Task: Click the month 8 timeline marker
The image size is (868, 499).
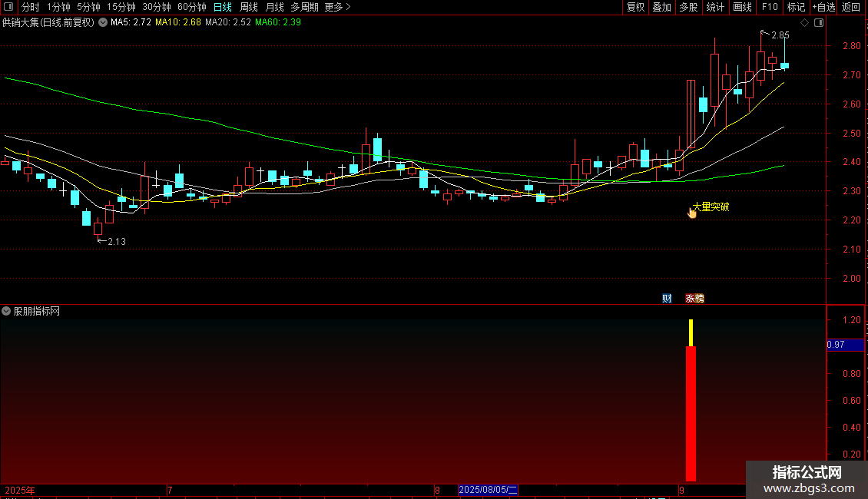Action: (437, 490)
